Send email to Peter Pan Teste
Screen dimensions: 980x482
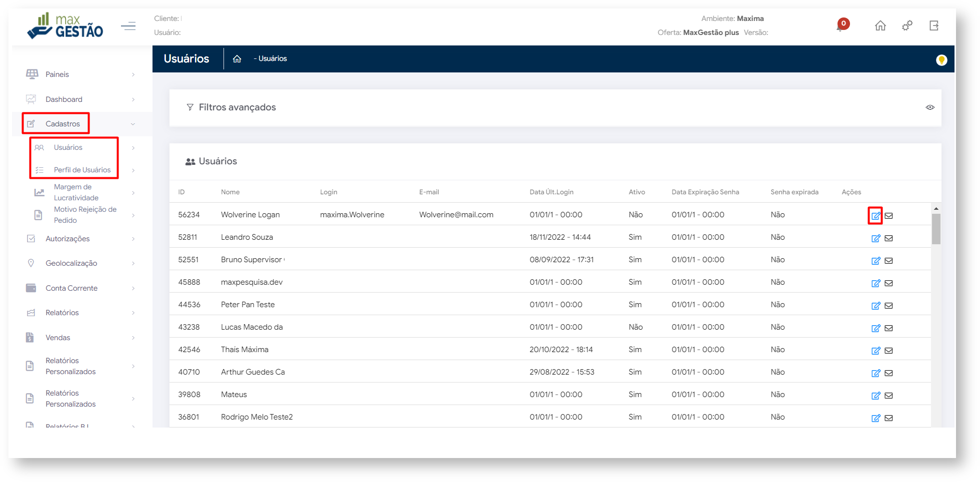click(888, 306)
